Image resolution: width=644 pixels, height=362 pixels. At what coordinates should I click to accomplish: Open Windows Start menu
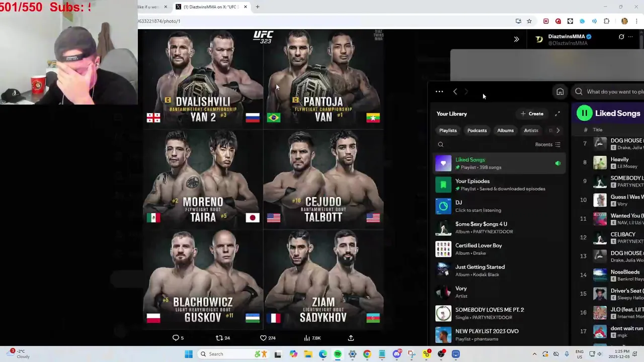click(189, 354)
